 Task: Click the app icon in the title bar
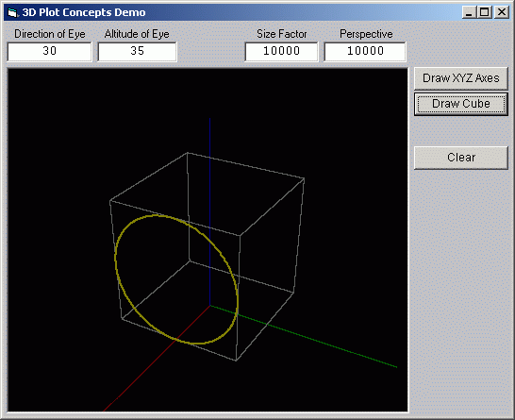coord(12,12)
